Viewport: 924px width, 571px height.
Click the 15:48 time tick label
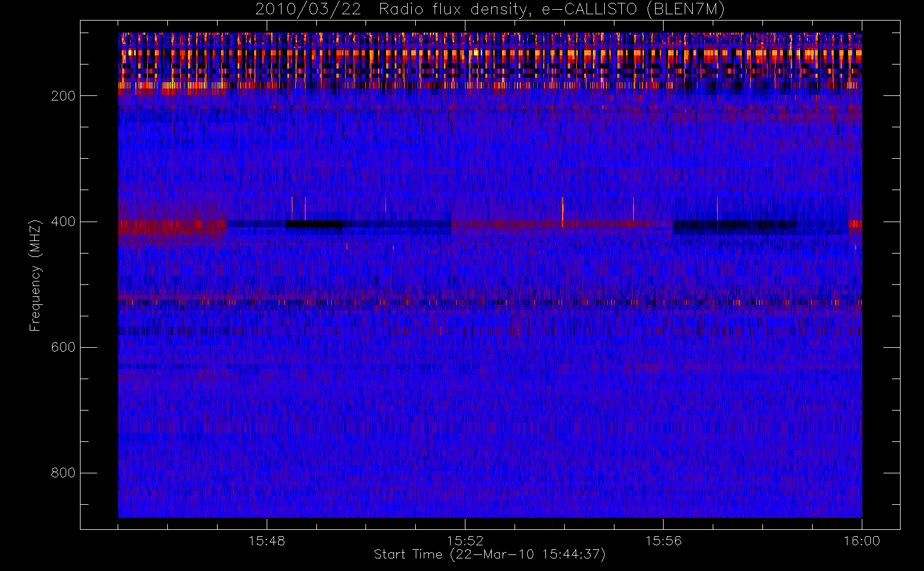[x=267, y=541]
